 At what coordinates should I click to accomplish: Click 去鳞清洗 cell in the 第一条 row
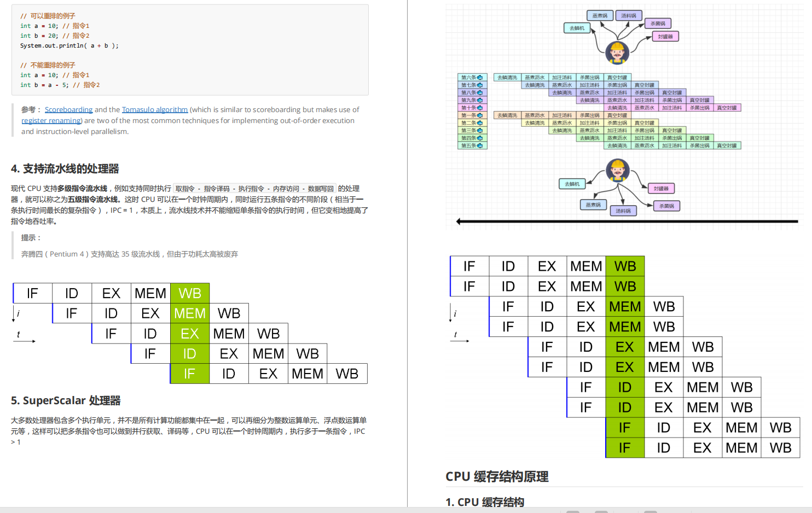pos(507,115)
